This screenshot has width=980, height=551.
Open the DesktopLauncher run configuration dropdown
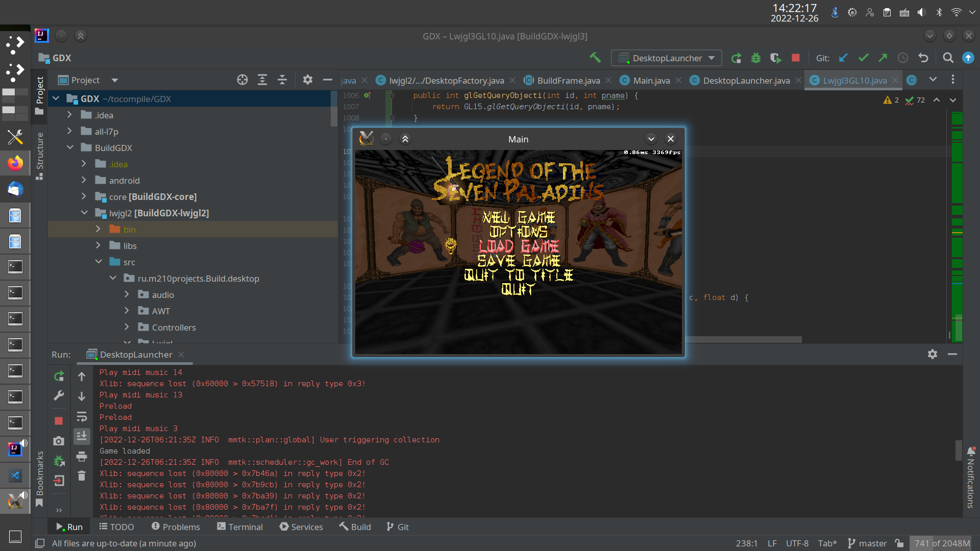click(x=667, y=58)
